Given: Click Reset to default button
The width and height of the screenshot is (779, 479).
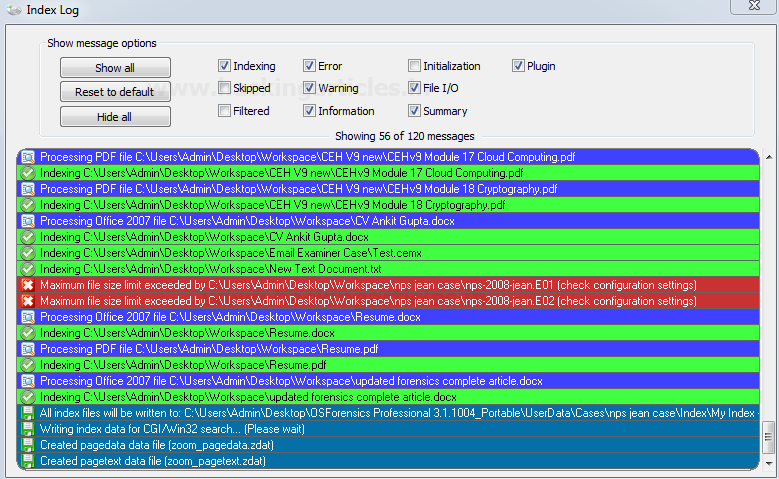Looking at the screenshot, I should click(115, 92).
